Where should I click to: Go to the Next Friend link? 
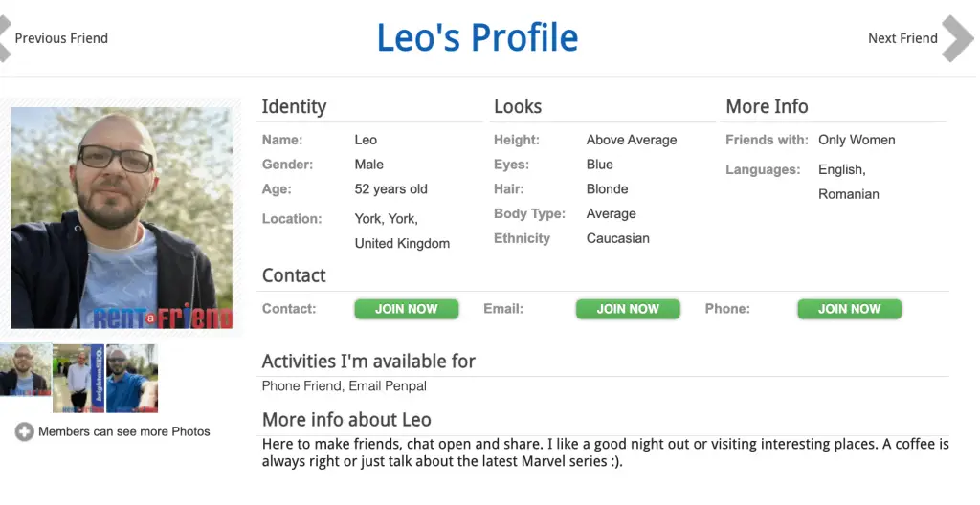pos(902,38)
